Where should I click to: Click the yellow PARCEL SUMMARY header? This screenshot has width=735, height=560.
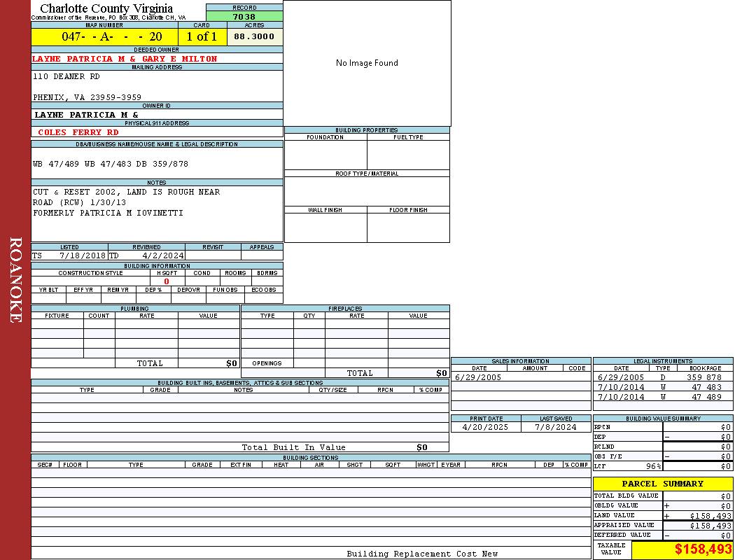pos(662,484)
